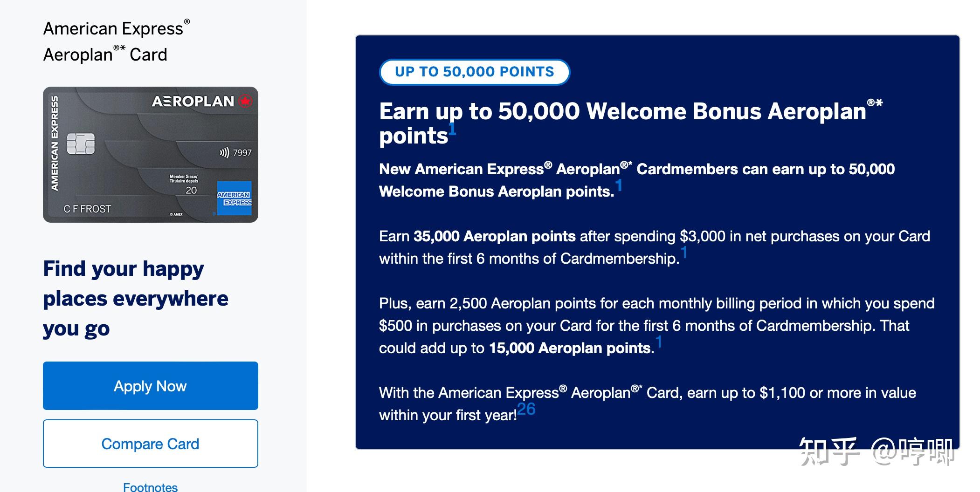The height and width of the screenshot is (492, 980).
Task: Open footnote 1 after 'Welcome Bonus Aeroplan points.'
Action: click(x=619, y=185)
